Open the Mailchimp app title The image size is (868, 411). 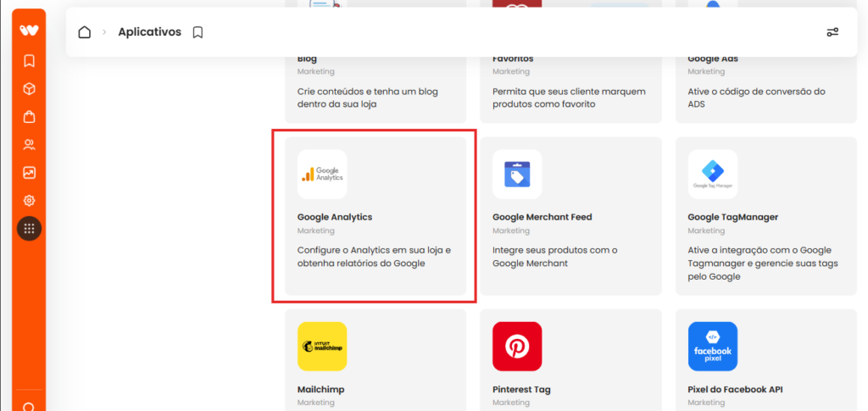(x=321, y=390)
